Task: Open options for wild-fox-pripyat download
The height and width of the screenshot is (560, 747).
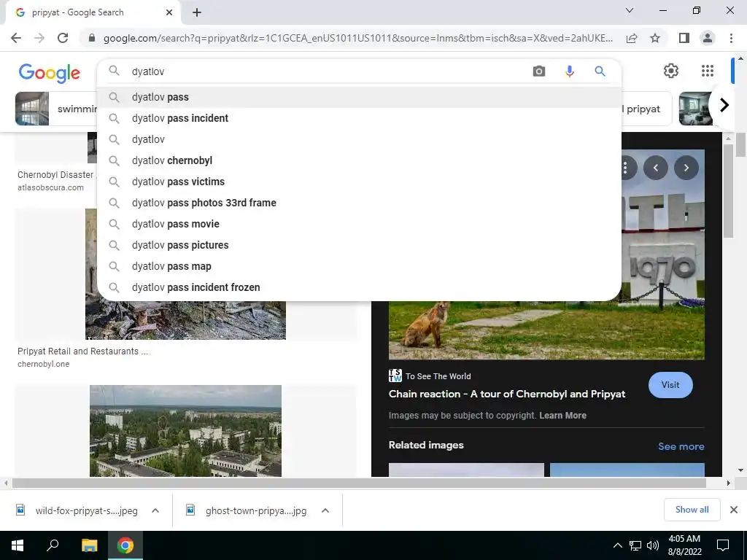Action: tap(155, 510)
